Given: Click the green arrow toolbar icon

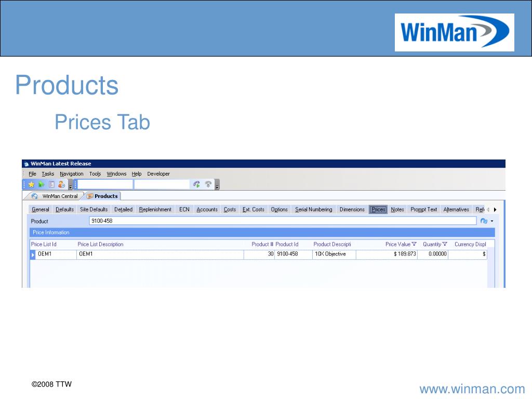Looking at the screenshot, I should [x=42, y=184].
